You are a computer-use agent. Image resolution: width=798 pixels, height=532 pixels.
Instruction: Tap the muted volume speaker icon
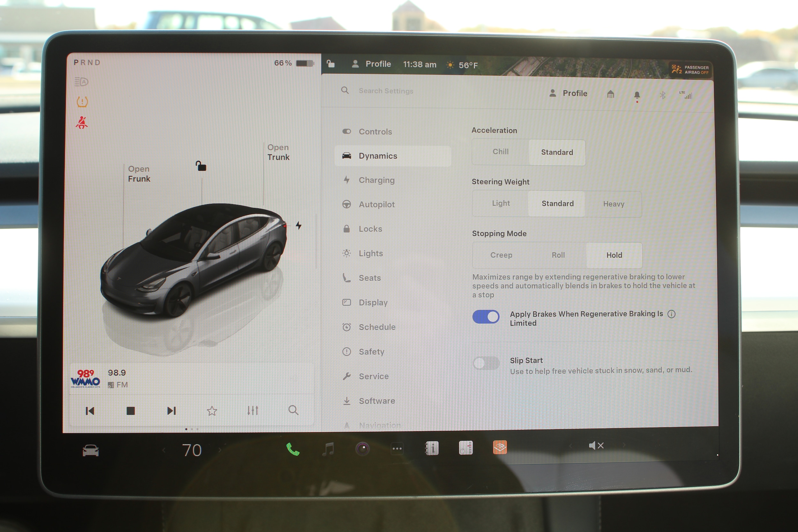coord(596,446)
